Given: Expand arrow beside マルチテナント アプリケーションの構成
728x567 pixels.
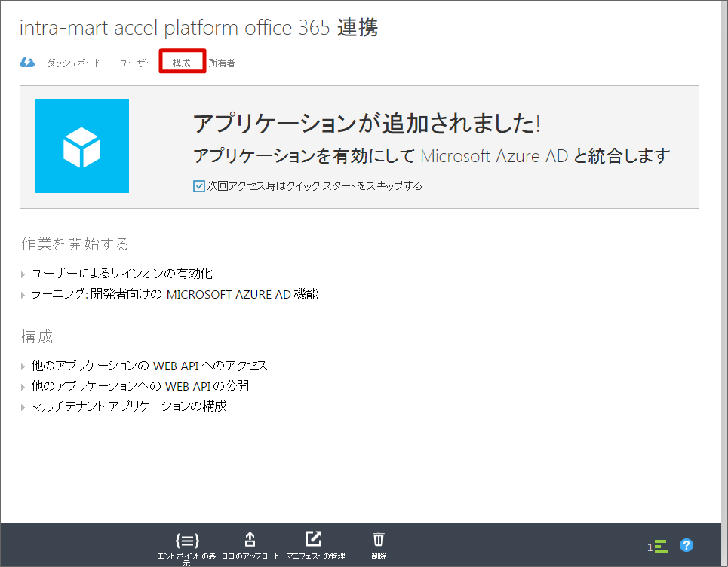Looking at the screenshot, I should [23, 407].
